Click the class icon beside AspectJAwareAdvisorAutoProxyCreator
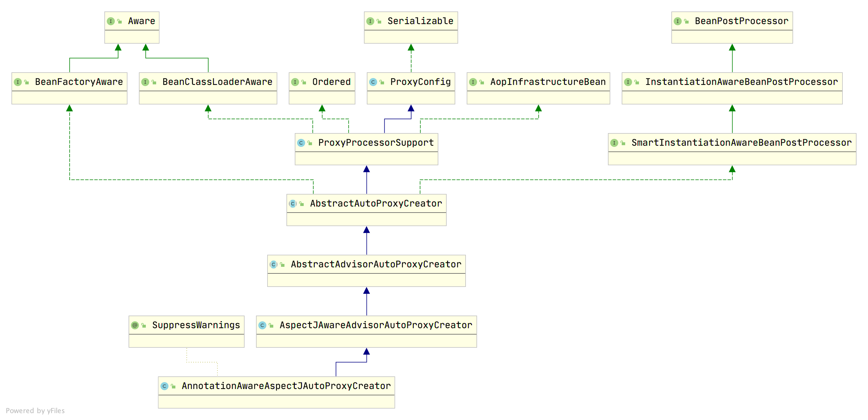 (x=262, y=325)
